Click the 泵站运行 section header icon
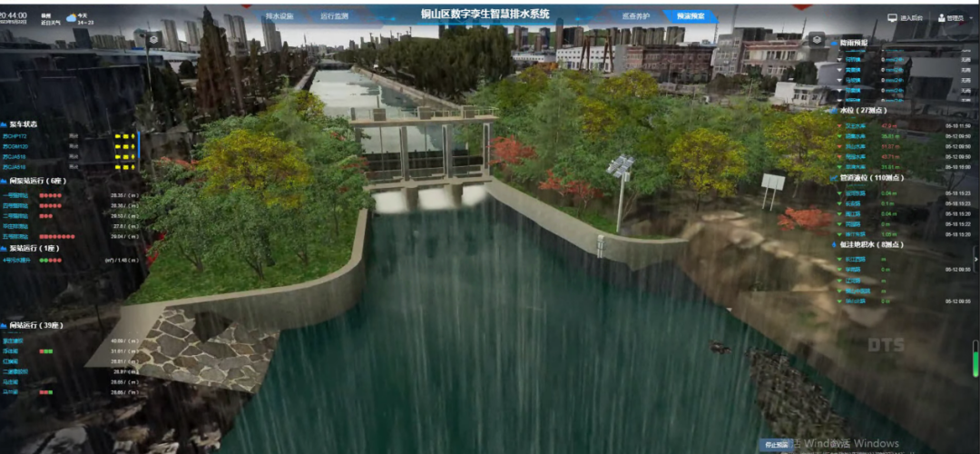 4,248
